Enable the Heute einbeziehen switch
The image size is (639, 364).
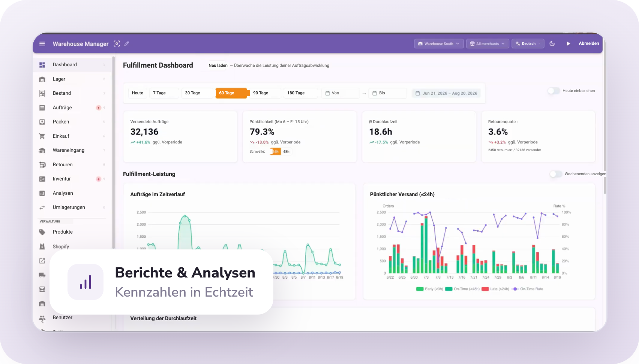point(553,91)
